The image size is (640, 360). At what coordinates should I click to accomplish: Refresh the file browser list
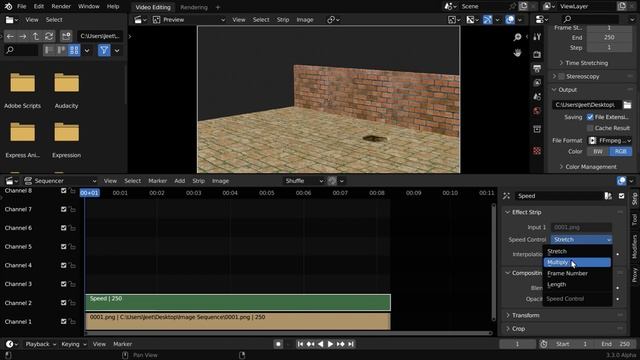click(49, 36)
